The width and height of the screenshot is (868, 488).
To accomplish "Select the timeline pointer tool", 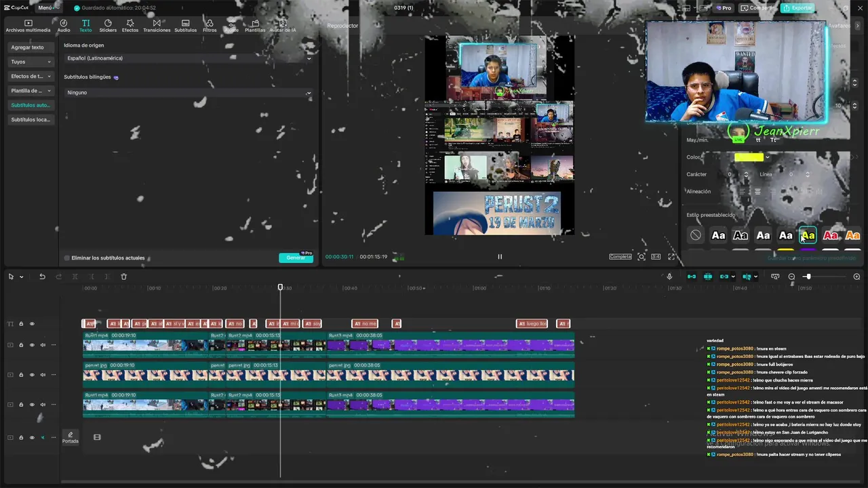I will click(11, 277).
